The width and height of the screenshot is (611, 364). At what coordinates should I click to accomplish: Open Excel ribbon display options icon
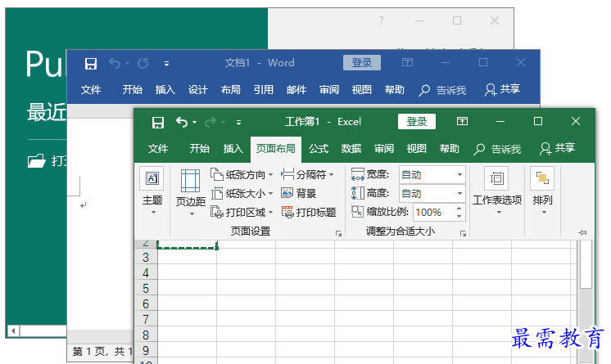pyautogui.click(x=462, y=121)
